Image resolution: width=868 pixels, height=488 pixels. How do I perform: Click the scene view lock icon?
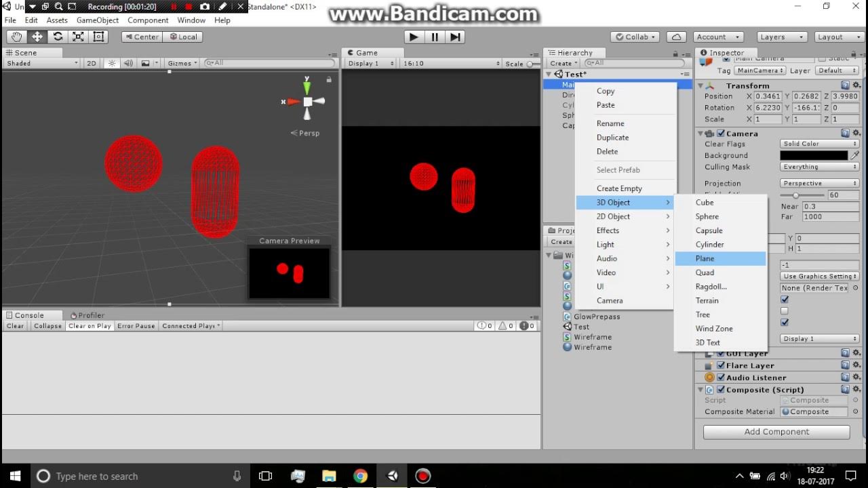click(329, 79)
